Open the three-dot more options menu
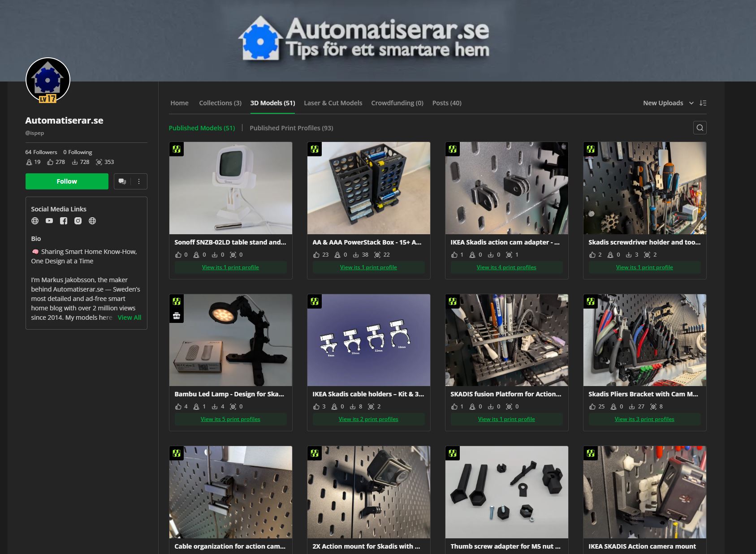Viewport: 756px width, 554px height. (x=139, y=181)
